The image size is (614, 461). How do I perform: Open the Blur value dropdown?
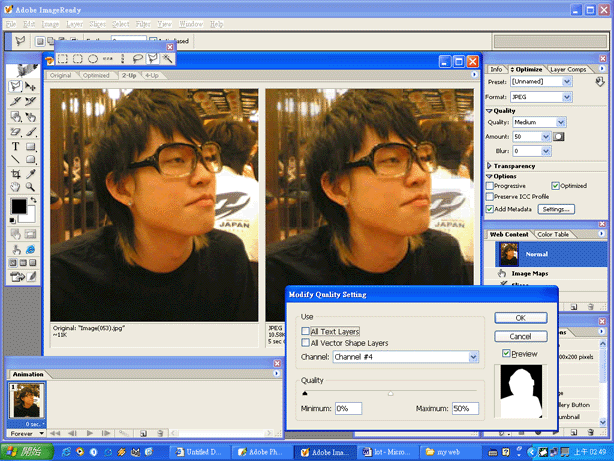[546, 151]
